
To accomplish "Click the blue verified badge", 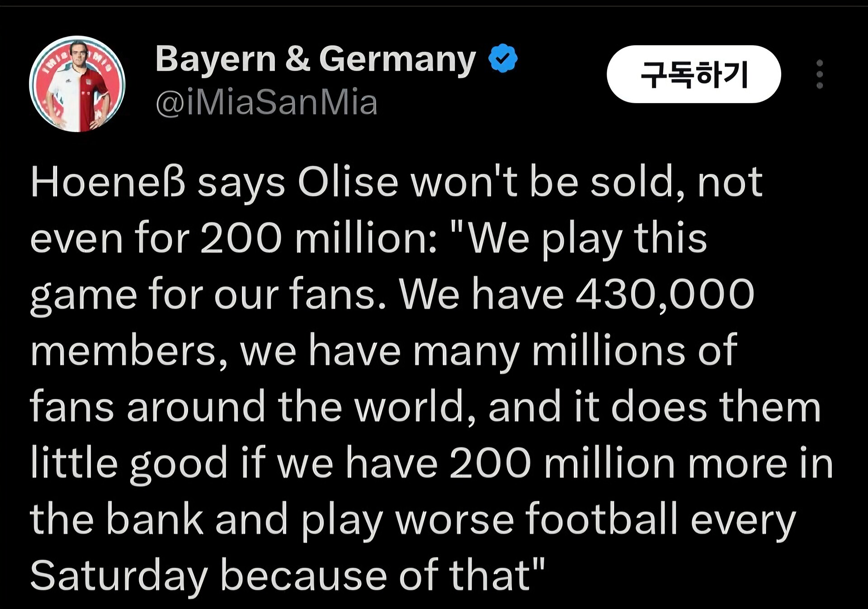I will click(503, 59).
